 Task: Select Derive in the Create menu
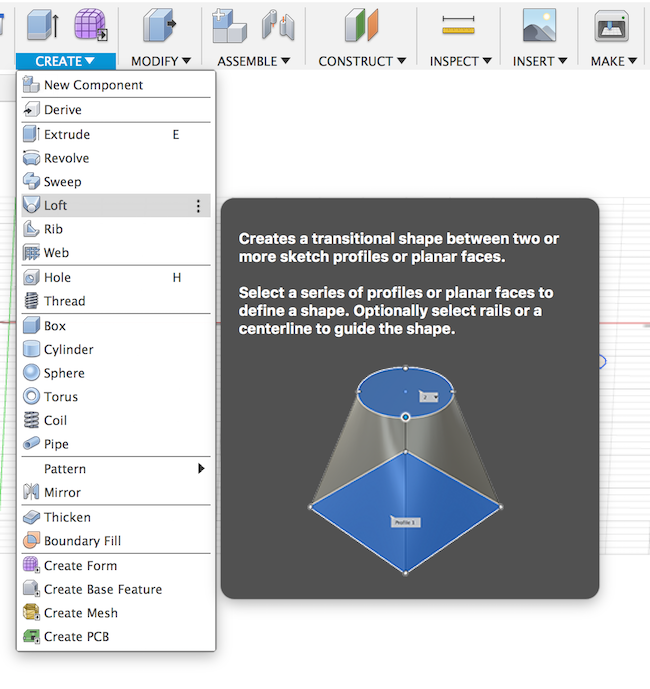(x=116, y=109)
